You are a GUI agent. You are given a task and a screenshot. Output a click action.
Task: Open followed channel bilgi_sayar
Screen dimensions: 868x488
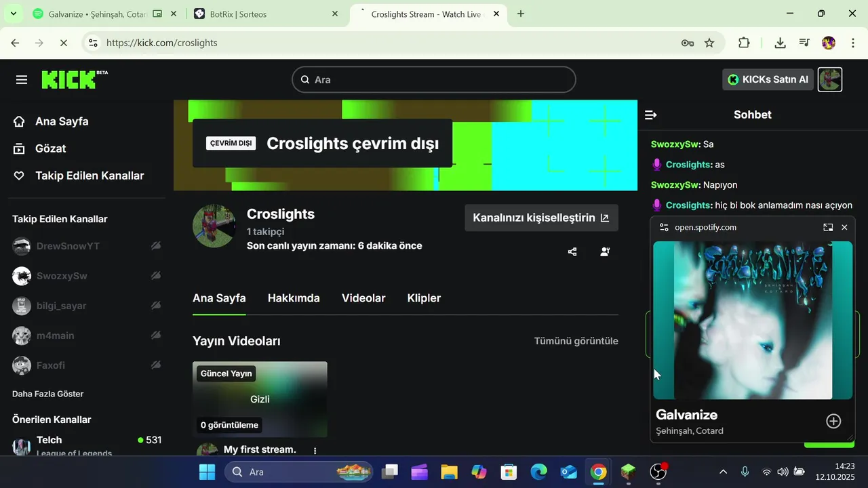tap(62, 306)
